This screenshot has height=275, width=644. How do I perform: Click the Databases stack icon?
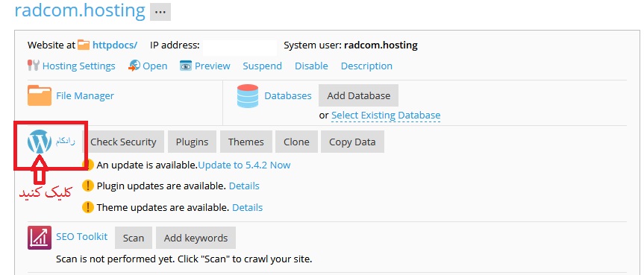[x=248, y=95]
